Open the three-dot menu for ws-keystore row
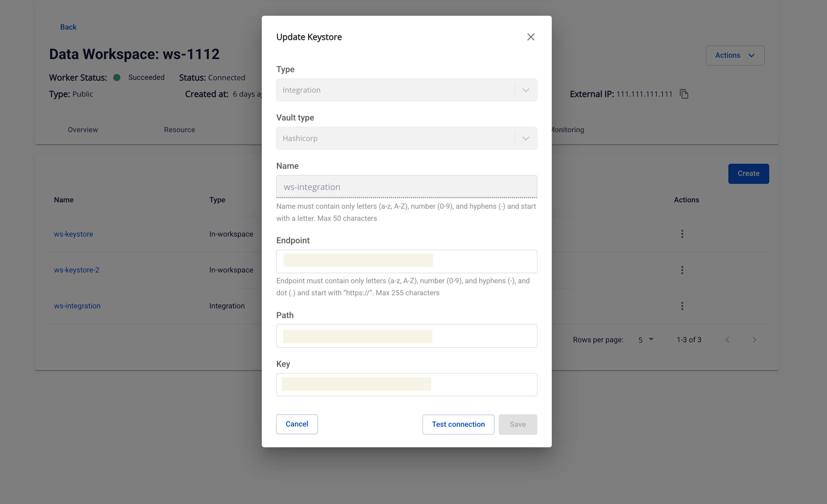 click(682, 234)
